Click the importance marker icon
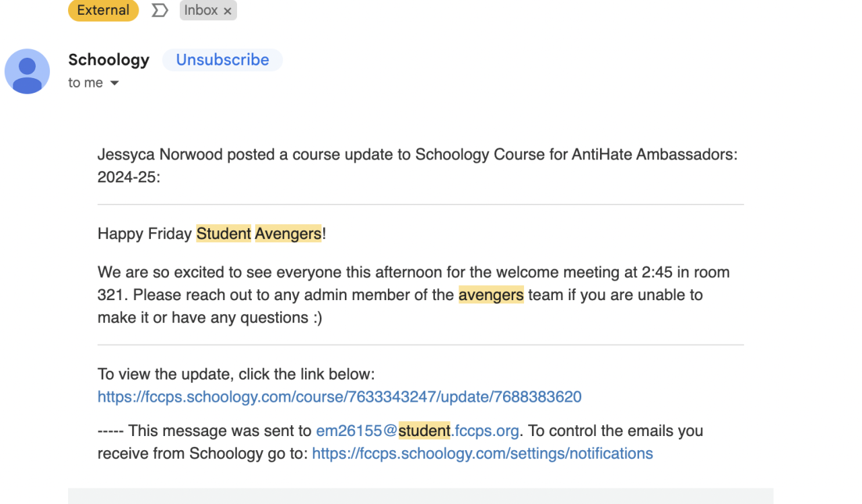Screen dimensions: 862x504 pos(160,11)
